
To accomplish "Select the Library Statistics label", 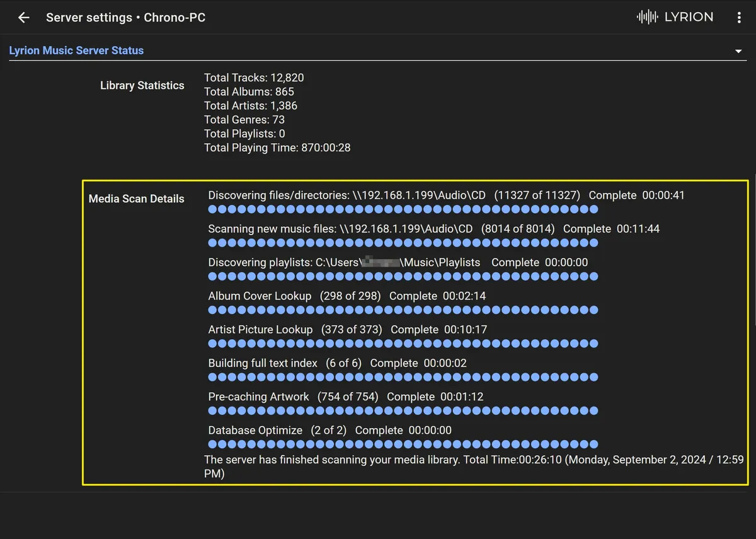I will point(142,86).
